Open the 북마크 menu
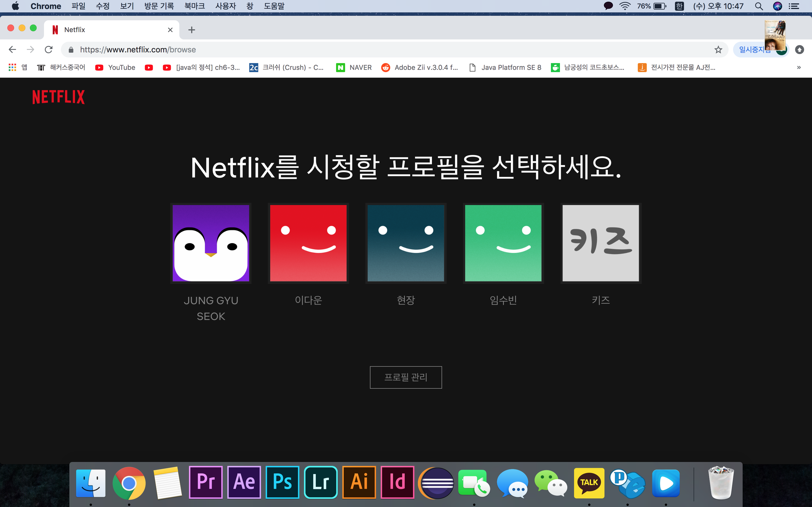This screenshot has height=507, width=812. [195, 6]
